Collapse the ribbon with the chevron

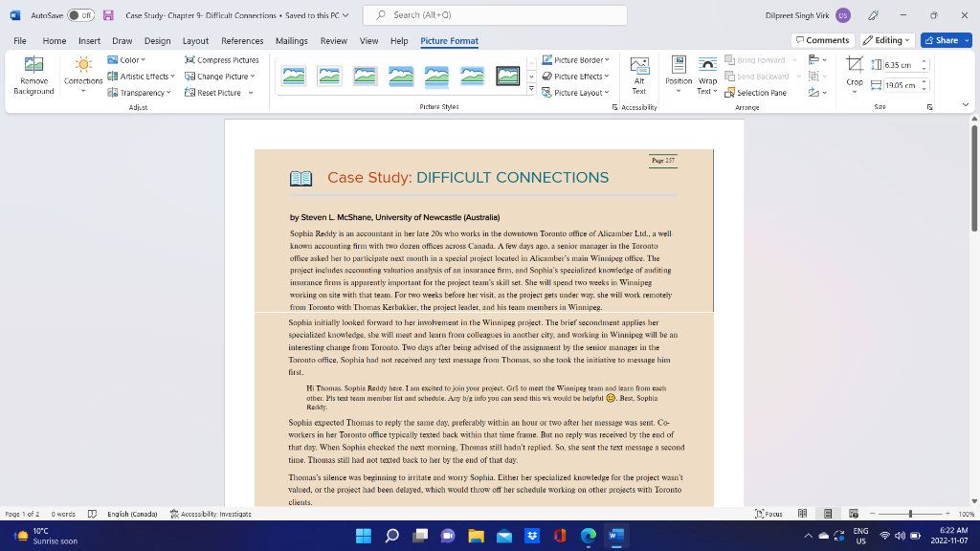click(965, 105)
